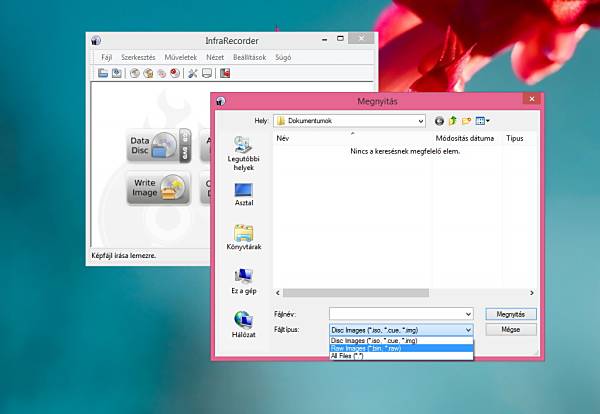Click the red erase disc toolbar icon

(175, 73)
